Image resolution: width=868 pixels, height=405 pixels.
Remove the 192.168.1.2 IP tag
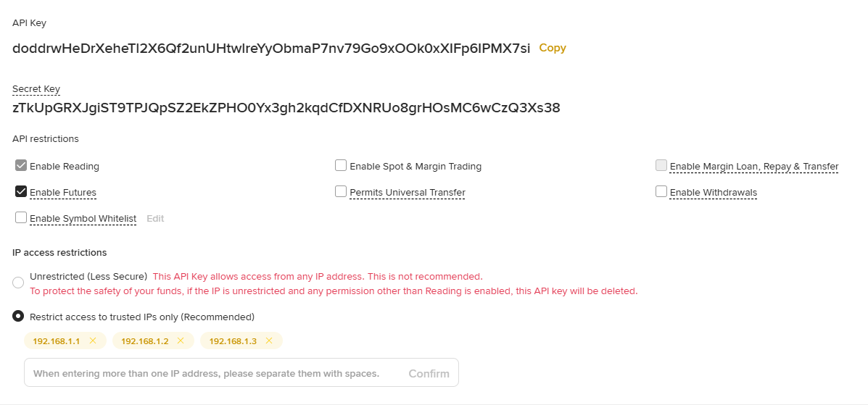tap(181, 341)
